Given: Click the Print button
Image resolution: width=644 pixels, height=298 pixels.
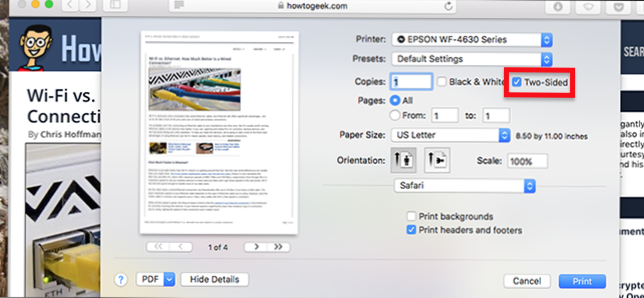Looking at the screenshot, I should pos(582,281).
